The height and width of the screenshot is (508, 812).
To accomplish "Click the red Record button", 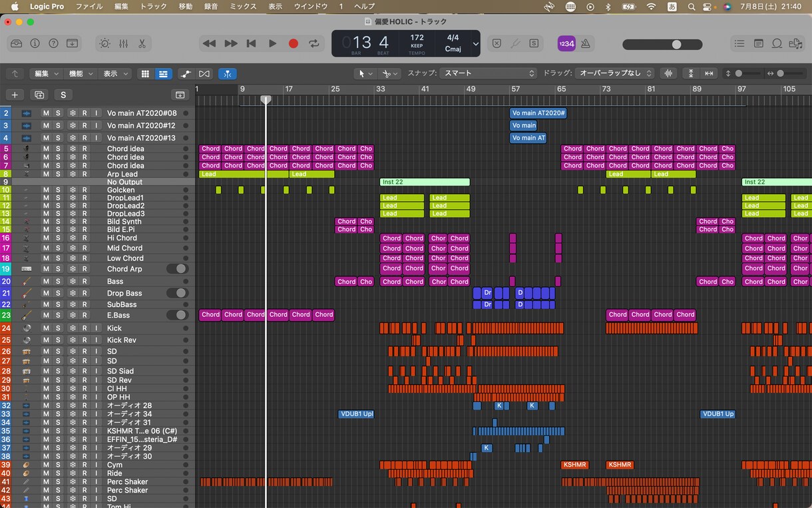I will [293, 43].
